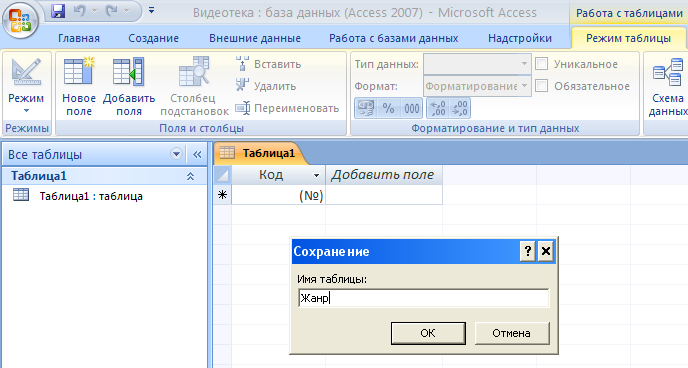Toggle the Обязательное checkbox

pos(541,86)
